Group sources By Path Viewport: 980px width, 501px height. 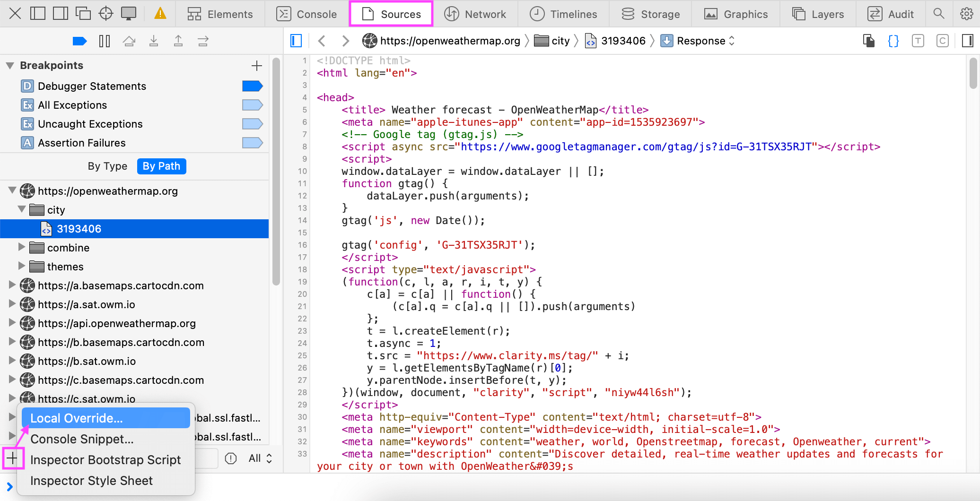pyautogui.click(x=161, y=166)
